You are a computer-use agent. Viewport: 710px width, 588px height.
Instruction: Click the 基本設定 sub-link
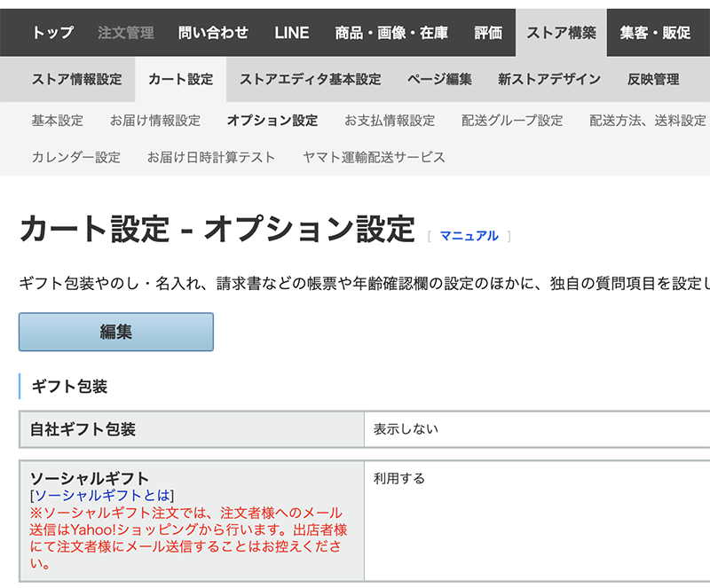coord(57,121)
